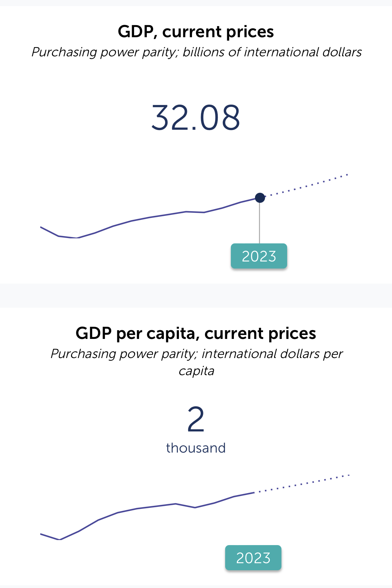Viewport: 392px width, 588px height.
Task: Click the start of the per capita trend line
Action: tap(41, 534)
